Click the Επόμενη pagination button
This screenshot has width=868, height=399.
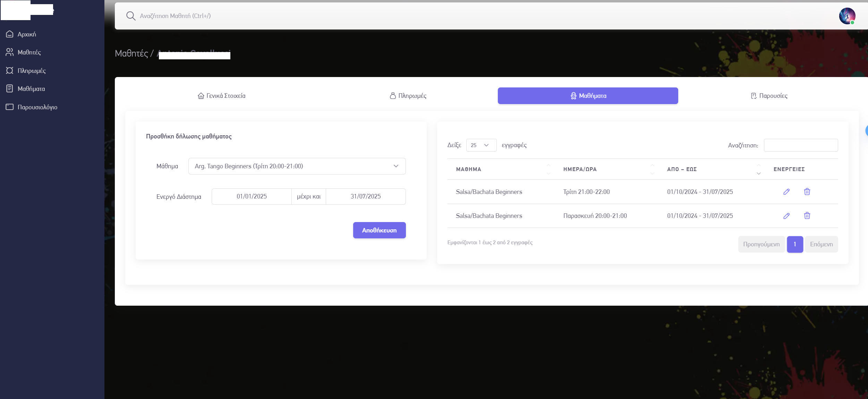click(821, 244)
